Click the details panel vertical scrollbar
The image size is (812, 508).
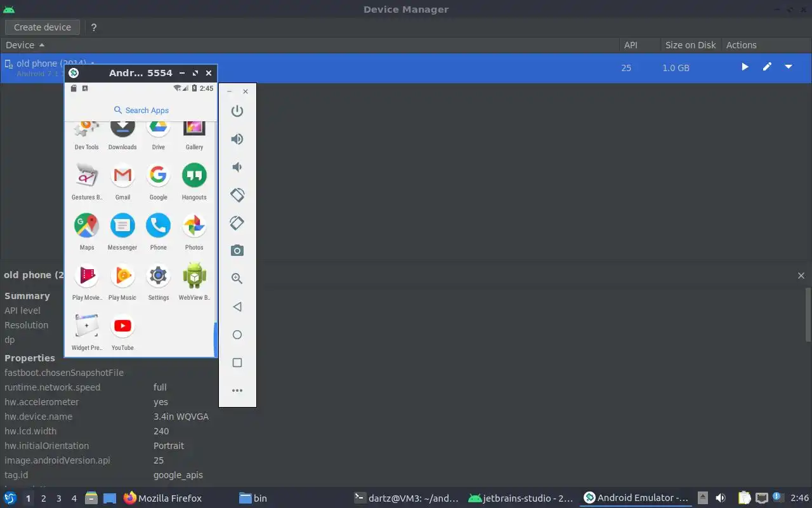(x=808, y=316)
